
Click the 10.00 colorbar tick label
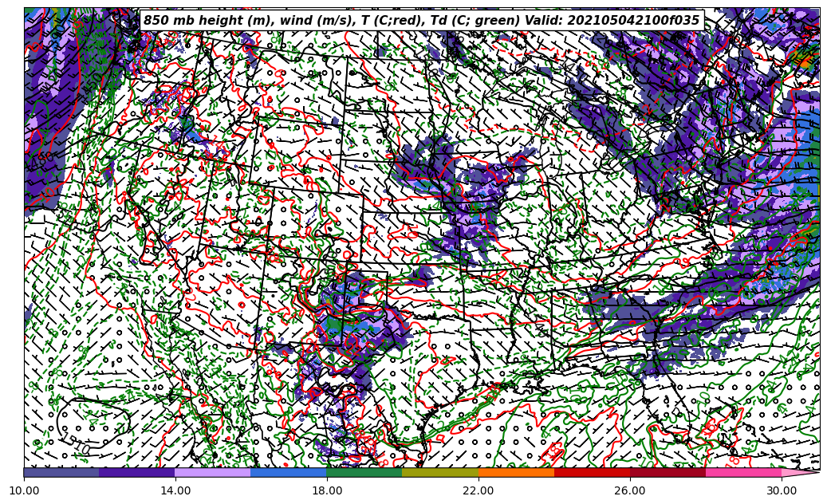click(24, 490)
